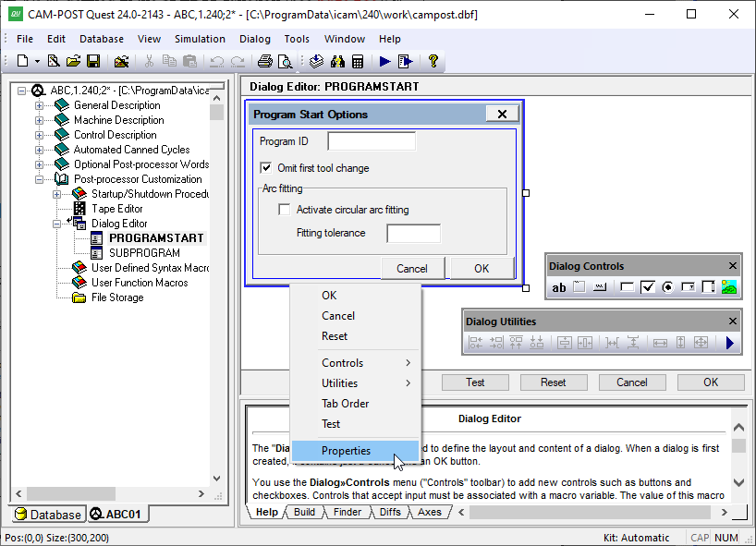Select the SUBPROGRAM tree item

pos(144,253)
